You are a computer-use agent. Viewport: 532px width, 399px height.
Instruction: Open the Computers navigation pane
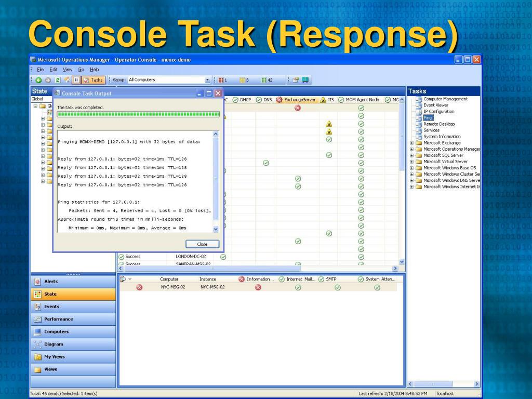[x=73, y=332]
